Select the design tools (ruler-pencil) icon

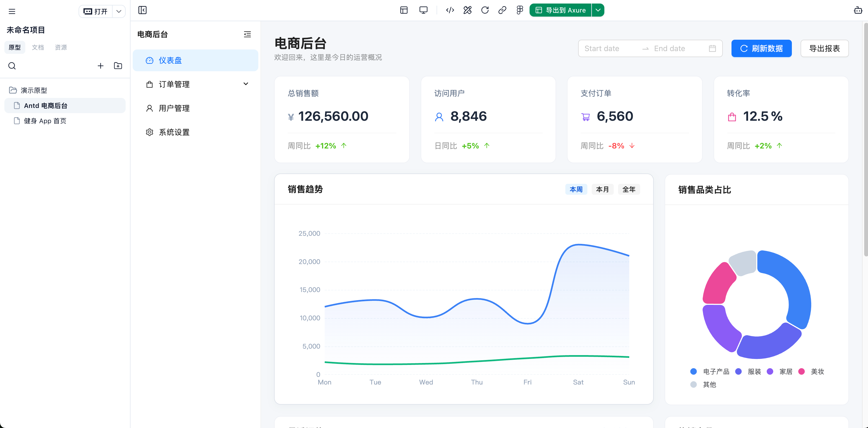pyautogui.click(x=467, y=10)
